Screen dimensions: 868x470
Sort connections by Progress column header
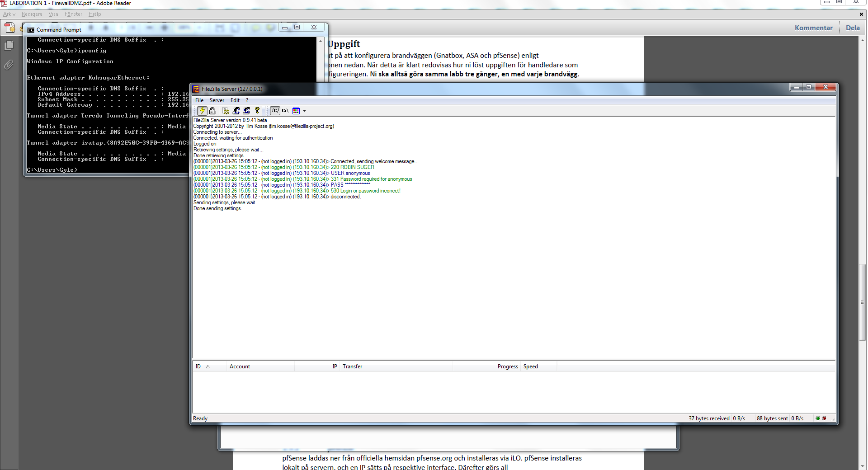point(487,367)
